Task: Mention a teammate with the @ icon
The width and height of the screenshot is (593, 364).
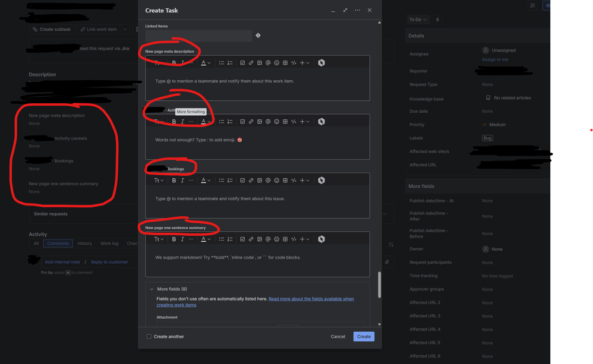Action: (x=268, y=62)
